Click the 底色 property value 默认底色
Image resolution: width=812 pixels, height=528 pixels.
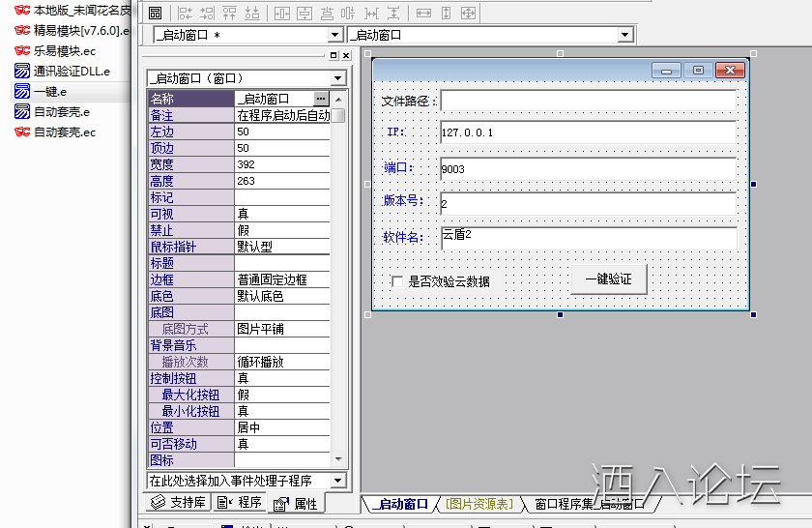(281, 296)
